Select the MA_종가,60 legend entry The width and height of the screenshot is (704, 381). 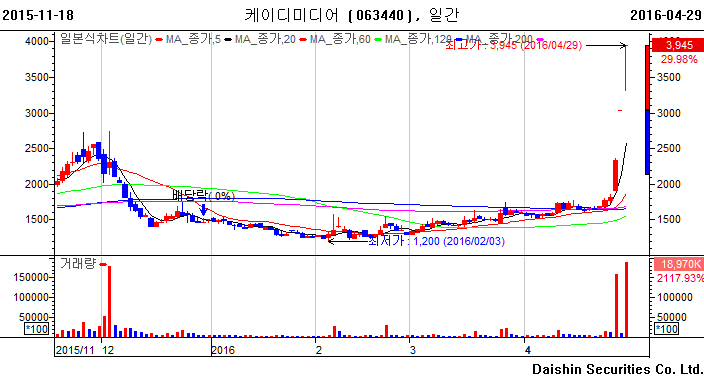pos(335,39)
